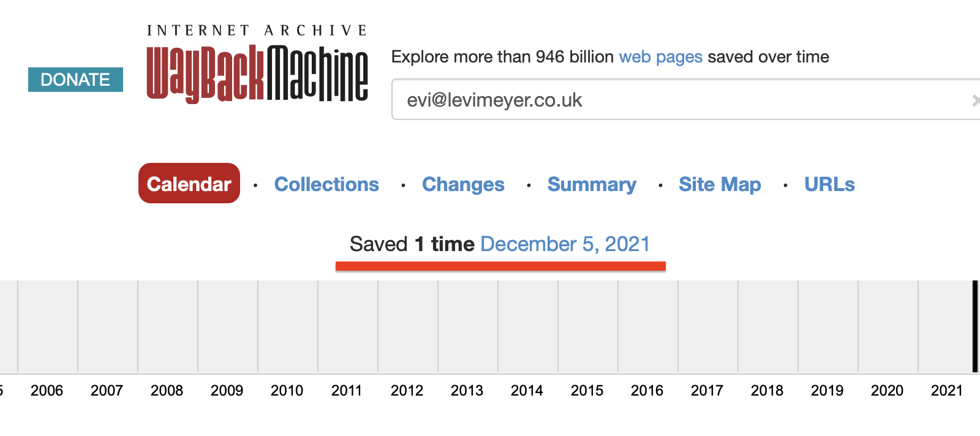This screenshot has width=980, height=436.
Task: Select year 2006 in the timeline
Action: tap(47, 390)
